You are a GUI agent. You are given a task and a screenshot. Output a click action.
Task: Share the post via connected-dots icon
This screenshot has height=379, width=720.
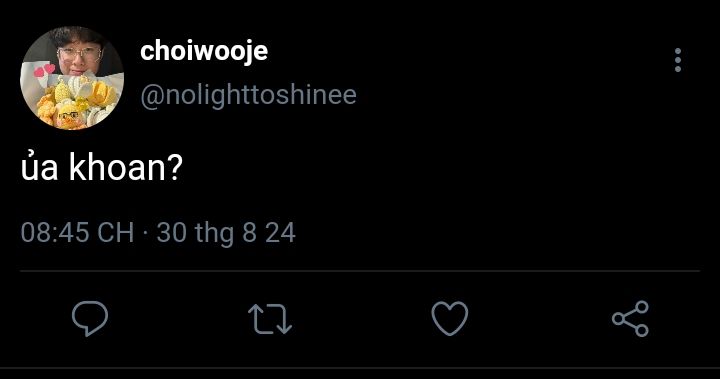coord(630,318)
